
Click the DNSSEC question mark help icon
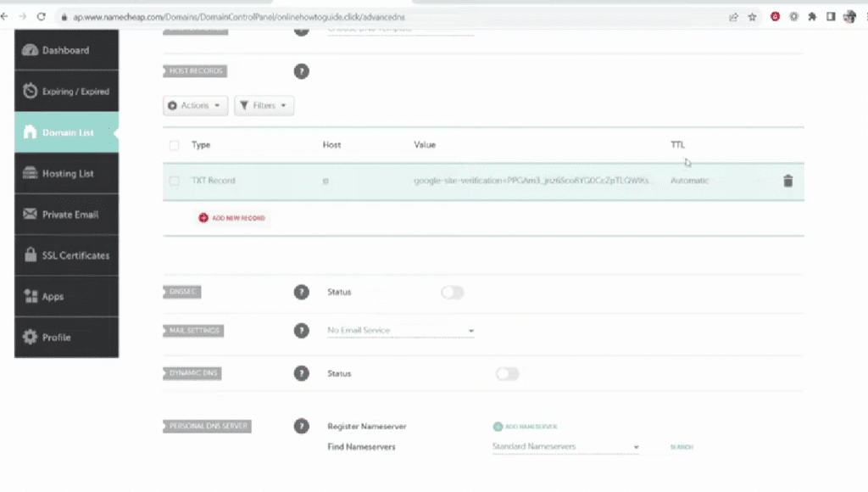coord(301,292)
